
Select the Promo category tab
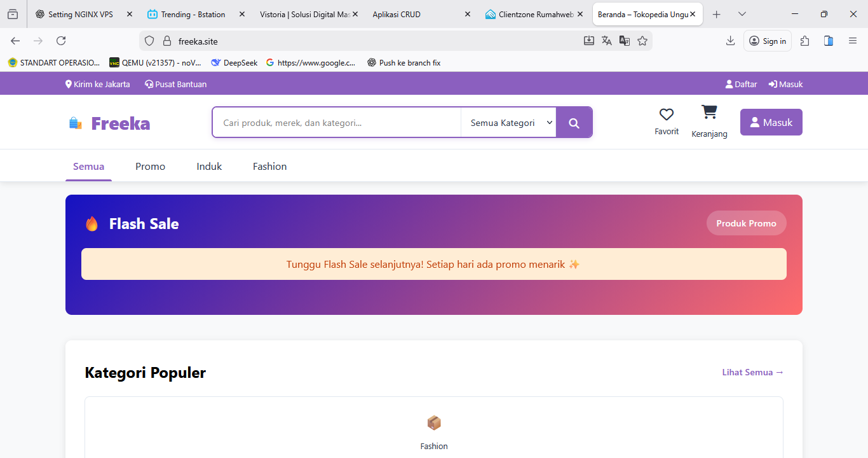(150, 167)
